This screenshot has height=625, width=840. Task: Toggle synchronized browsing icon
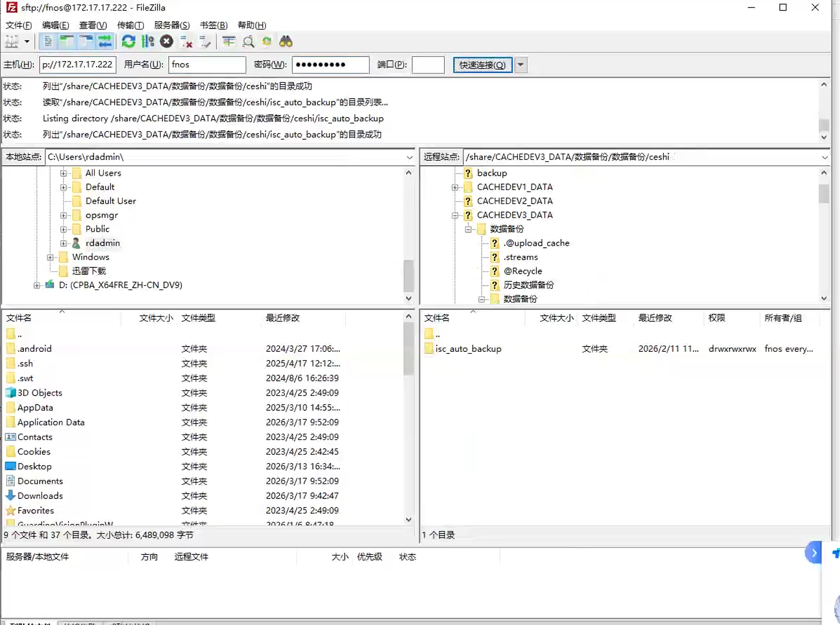[267, 42]
